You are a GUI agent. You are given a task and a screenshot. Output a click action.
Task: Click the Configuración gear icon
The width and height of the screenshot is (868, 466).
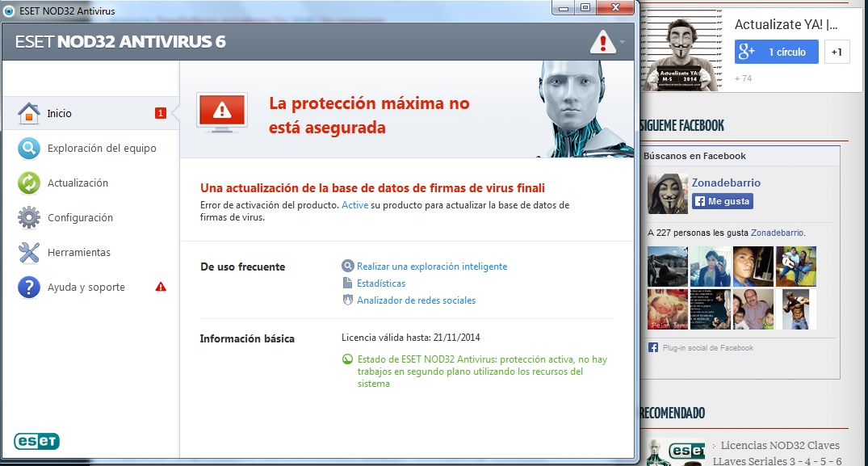[x=29, y=218]
